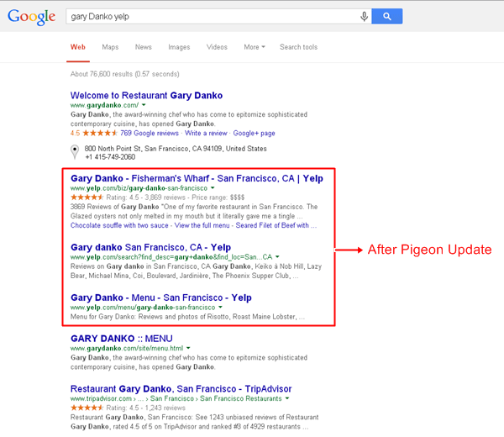Open Gary danko San Francisco, CA - Yelp result
This screenshot has height=437, width=504.
point(150,247)
